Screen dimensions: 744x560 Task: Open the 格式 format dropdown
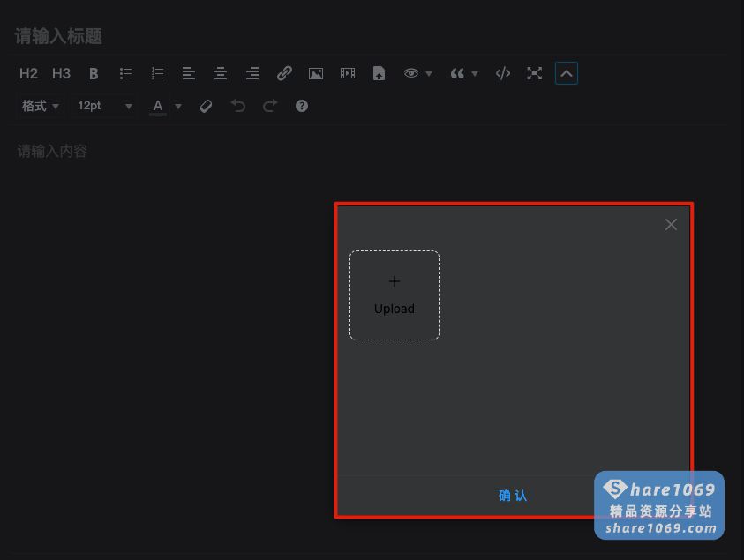40,106
